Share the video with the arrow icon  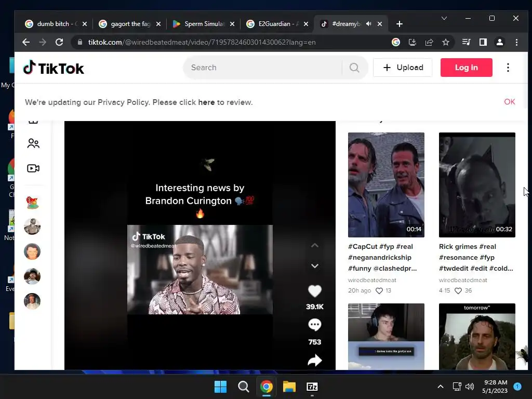click(x=314, y=361)
